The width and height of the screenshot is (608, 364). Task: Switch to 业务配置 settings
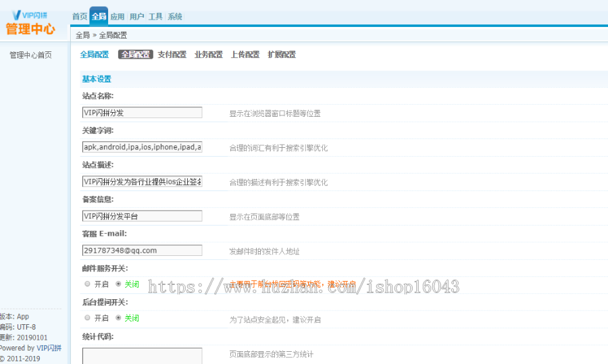pos(208,55)
